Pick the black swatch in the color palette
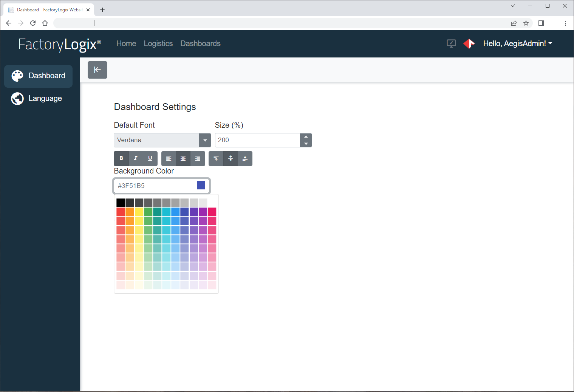 point(121,202)
